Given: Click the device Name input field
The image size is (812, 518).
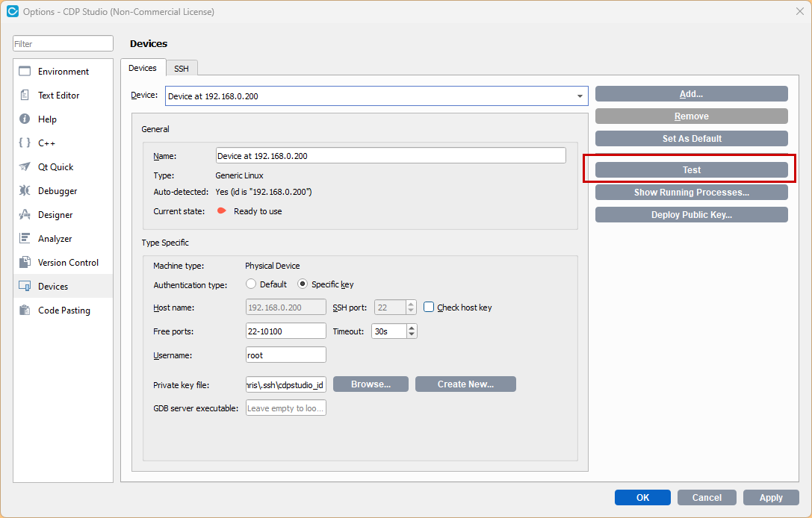Looking at the screenshot, I should pyautogui.click(x=391, y=156).
